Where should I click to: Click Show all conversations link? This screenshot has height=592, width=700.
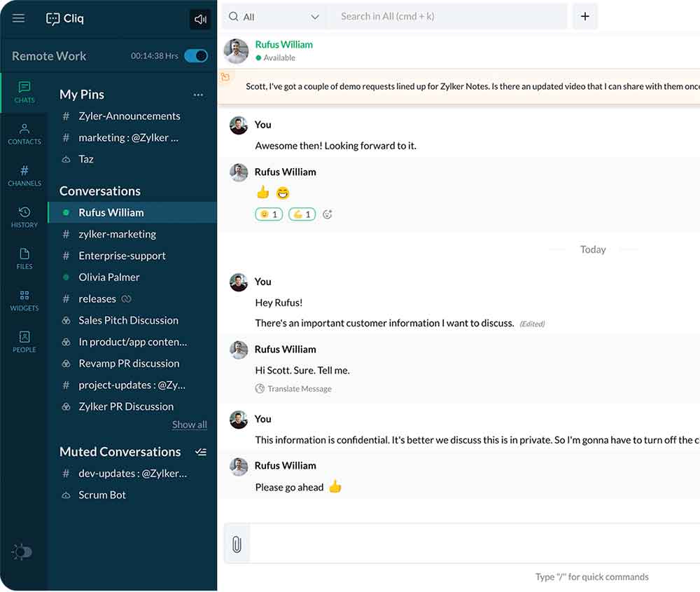(x=189, y=425)
